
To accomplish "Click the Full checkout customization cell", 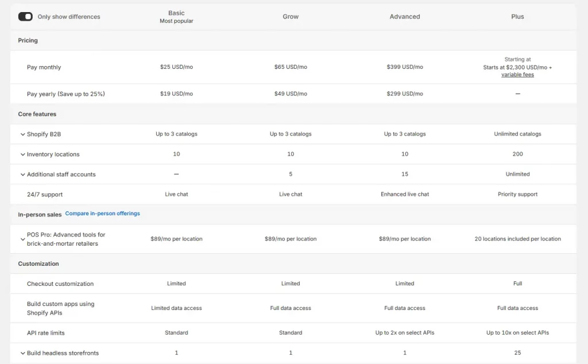I will [x=517, y=284].
